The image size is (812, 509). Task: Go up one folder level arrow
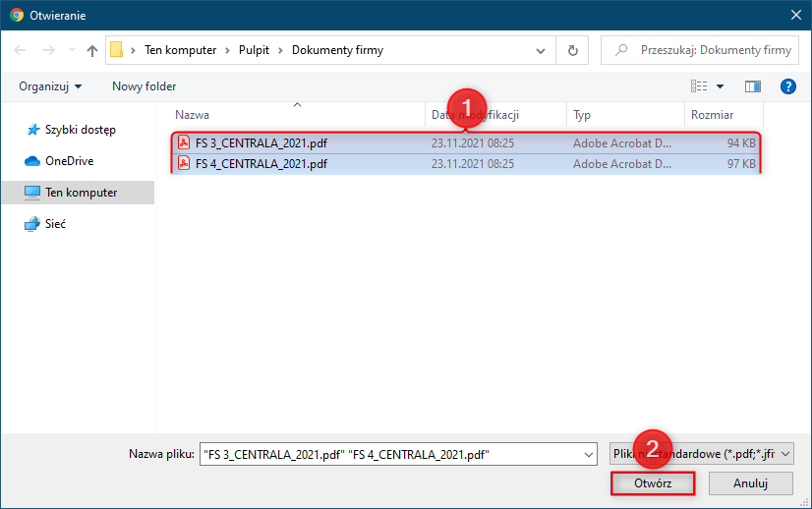(92, 50)
